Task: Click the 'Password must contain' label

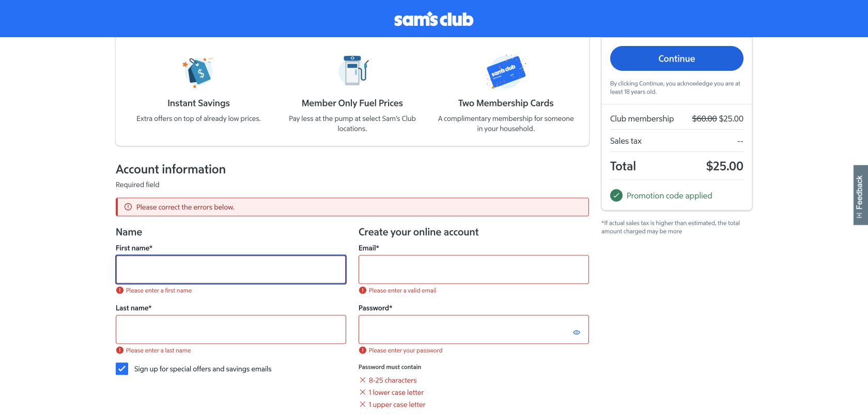Action: coord(390,367)
